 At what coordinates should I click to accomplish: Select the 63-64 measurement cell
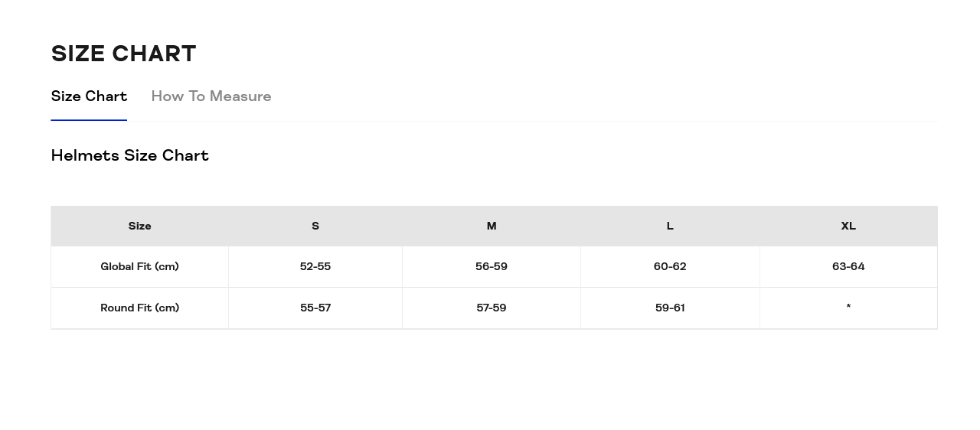[x=848, y=266]
